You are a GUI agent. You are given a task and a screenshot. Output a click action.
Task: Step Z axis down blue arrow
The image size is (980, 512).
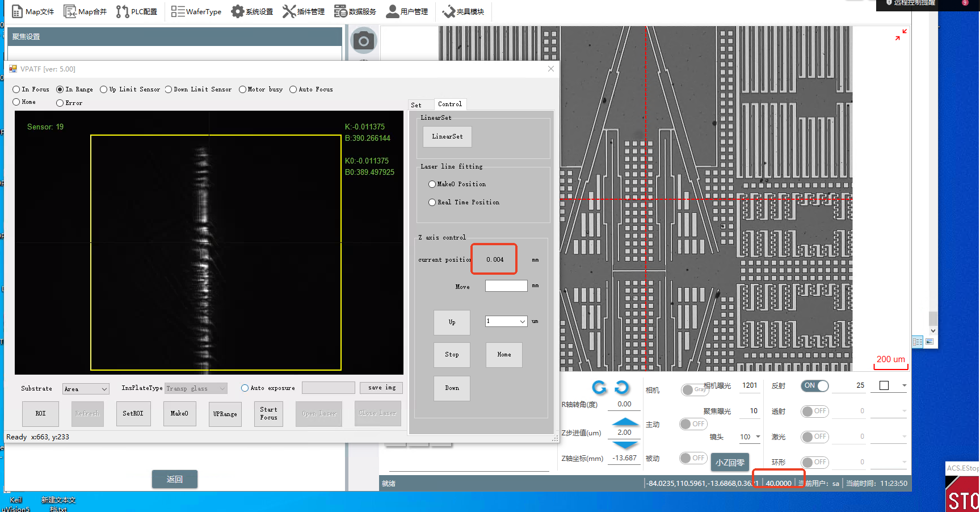point(625,444)
